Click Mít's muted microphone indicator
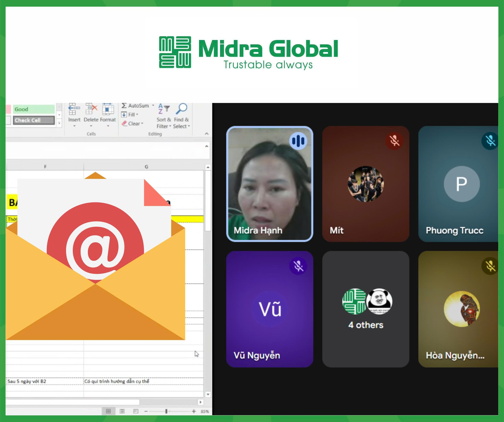The height and width of the screenshot is (422, 504). click(x=394, y=141)
